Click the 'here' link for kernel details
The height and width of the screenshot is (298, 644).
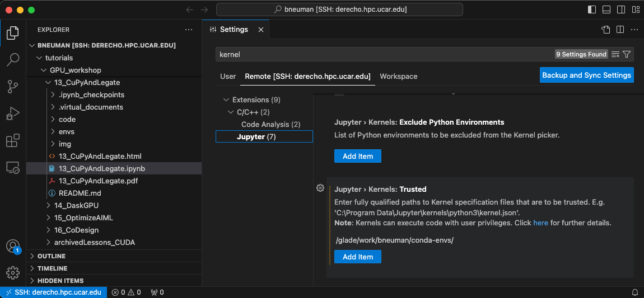tap(540, 223)
